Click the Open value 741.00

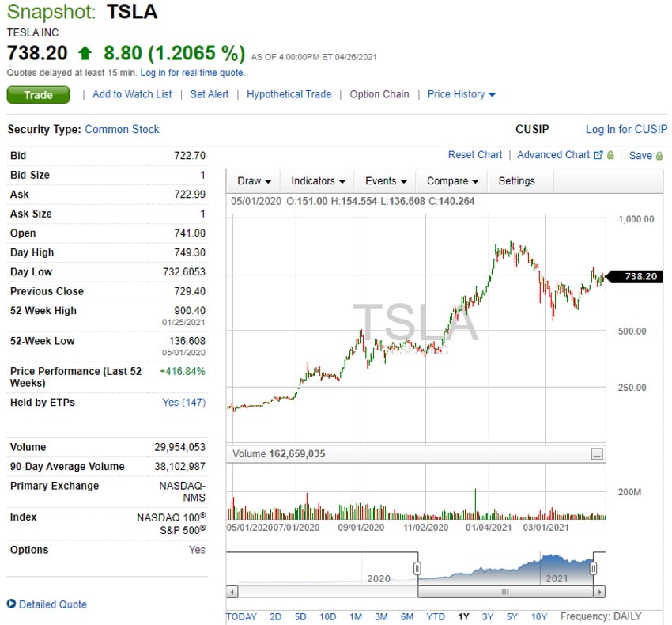point(190,233)
